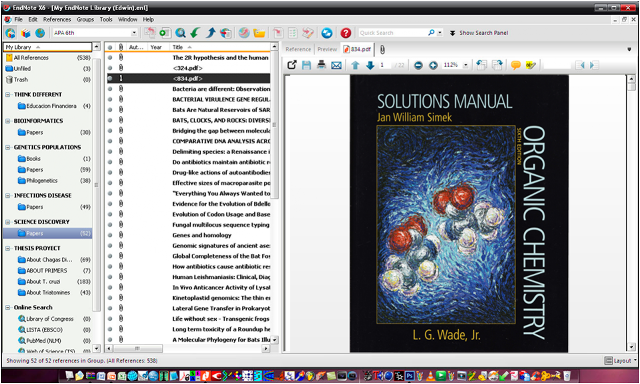The width and height of the screenshot is (640, 384).
Task: Select the Integrated Library & Online Search globe icon
Action: pos(10,33)
